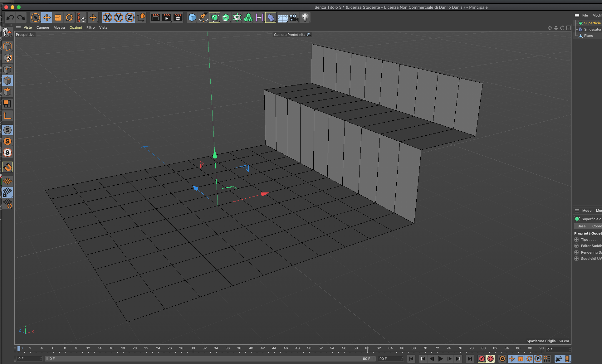Enable Polygons mode in left sidebar
The image size is (602, 364).
tap(7, 92)
